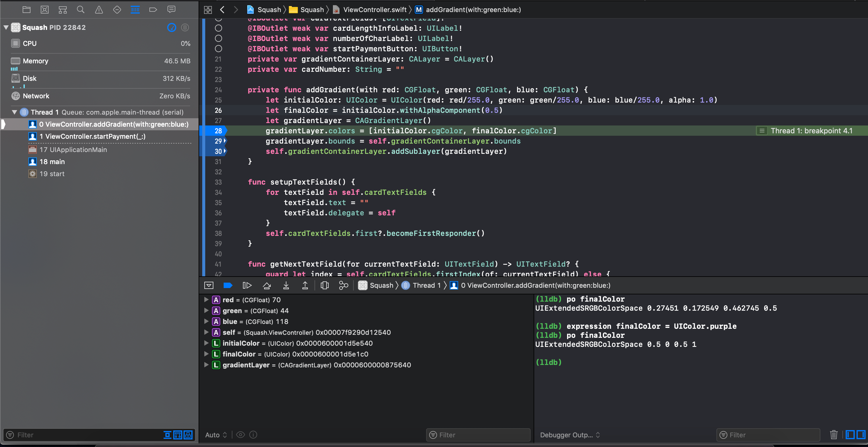Expand the finalColor variable
This screenshot has height=447, width=868.
coord(206,354)
